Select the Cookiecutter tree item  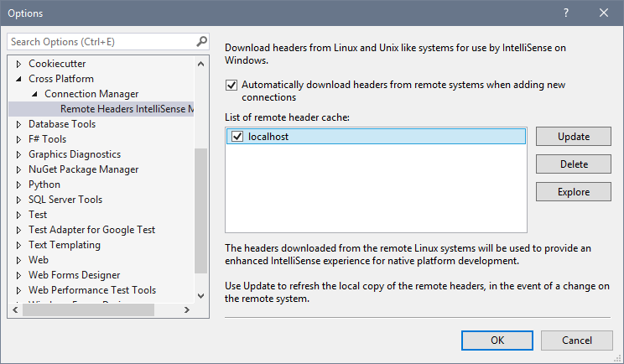coord(57,64)
